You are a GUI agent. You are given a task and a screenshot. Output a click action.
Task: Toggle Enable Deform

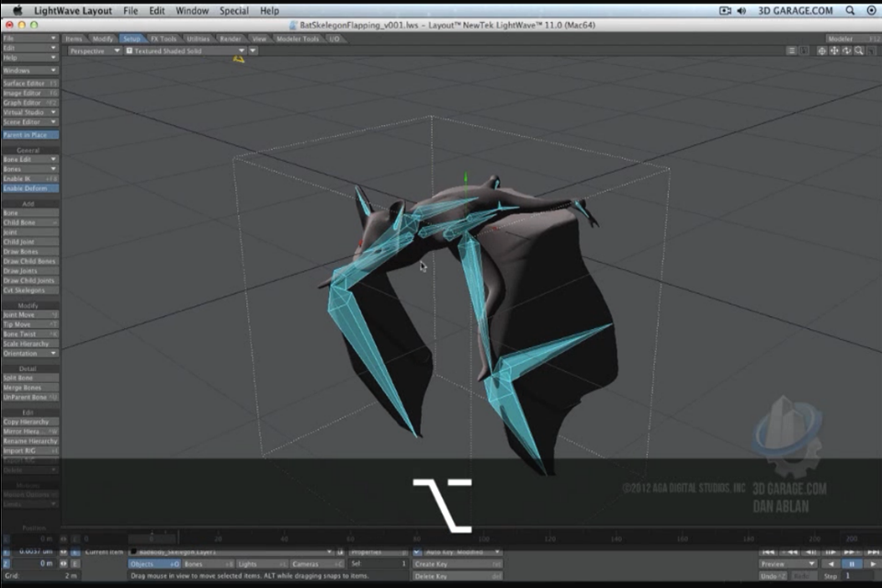[29, 188]
